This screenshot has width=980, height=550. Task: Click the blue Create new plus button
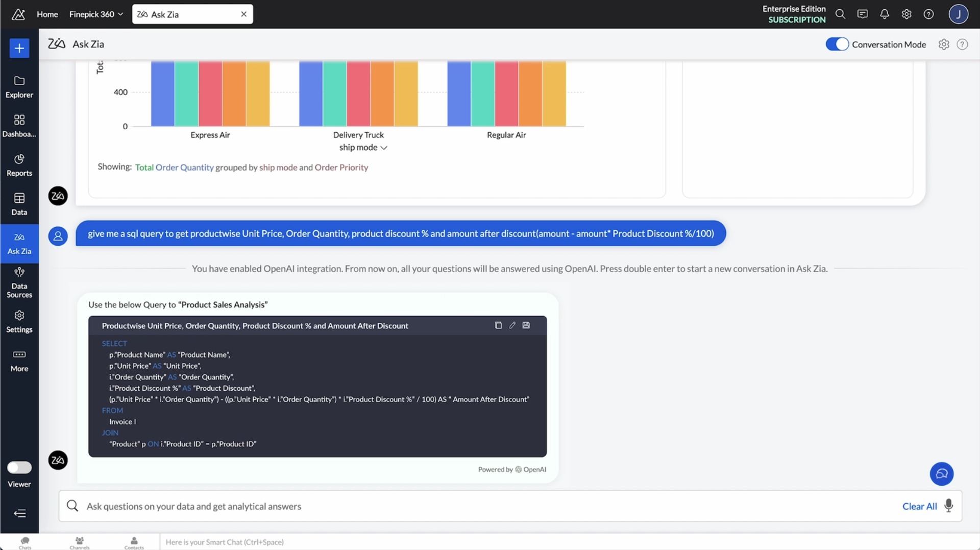tap(19, 49)
